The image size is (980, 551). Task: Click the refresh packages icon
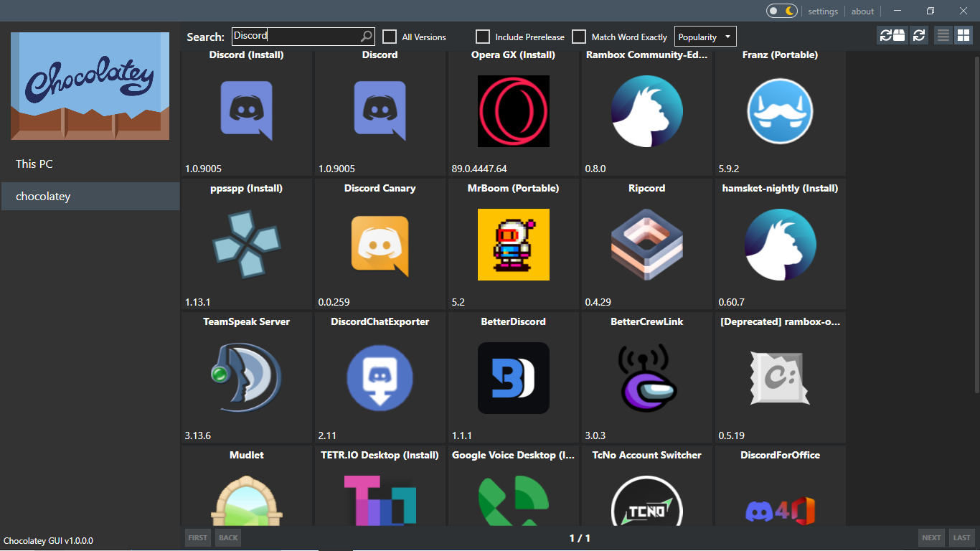[x=918, y=35]
